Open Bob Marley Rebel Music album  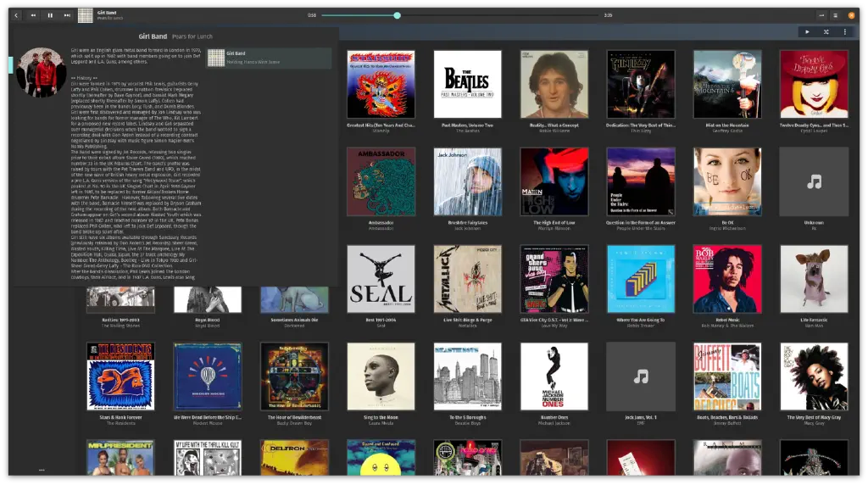[x=727, y=279]
